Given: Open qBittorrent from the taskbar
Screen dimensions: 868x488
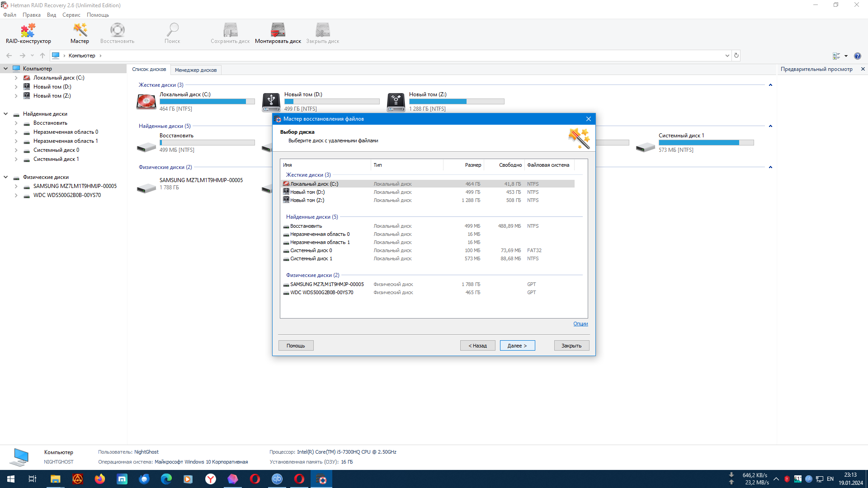Looking at the screenshot, I should pos(277,479).
